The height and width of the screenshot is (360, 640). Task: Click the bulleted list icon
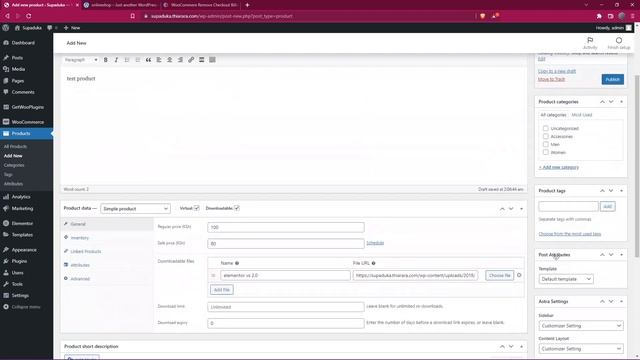127,60
